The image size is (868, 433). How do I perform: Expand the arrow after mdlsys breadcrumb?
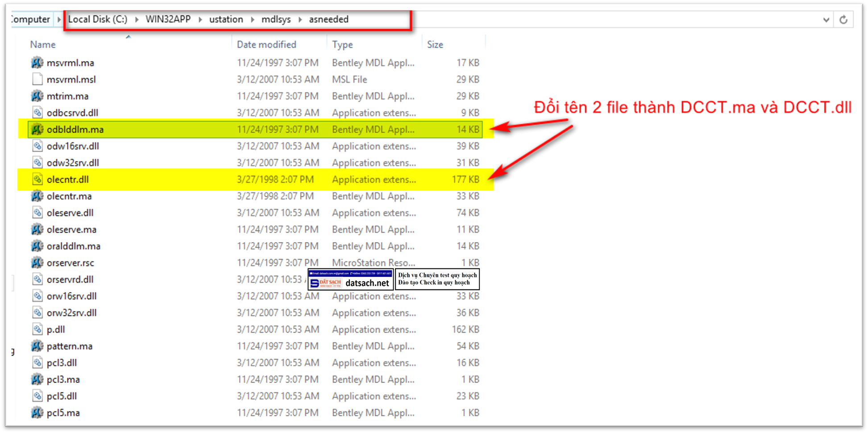300,20
